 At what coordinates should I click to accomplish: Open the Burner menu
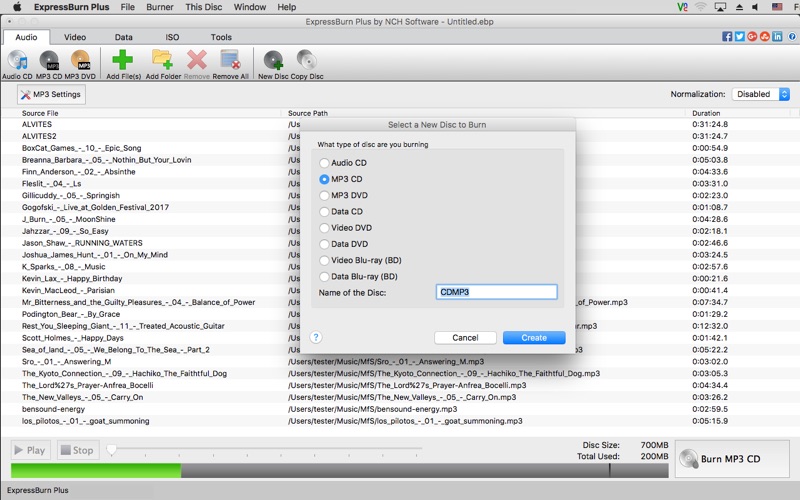[160, 7]
